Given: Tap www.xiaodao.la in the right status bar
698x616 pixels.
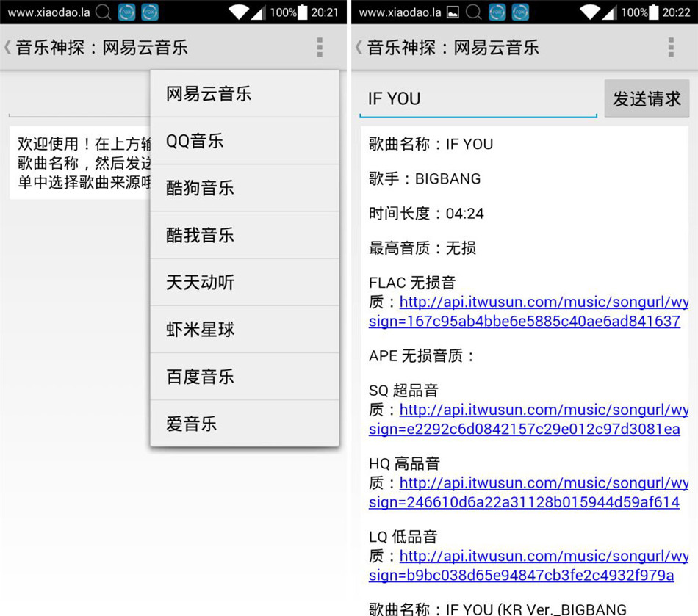Looking at the screenshot, I should [x=400, y=12].
